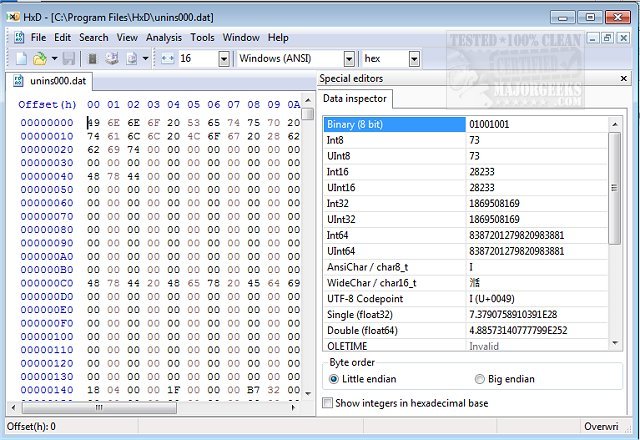Open the Analysis menu
Image resolution: width=640 pixels, height=440 pixels.
[164, 38]
